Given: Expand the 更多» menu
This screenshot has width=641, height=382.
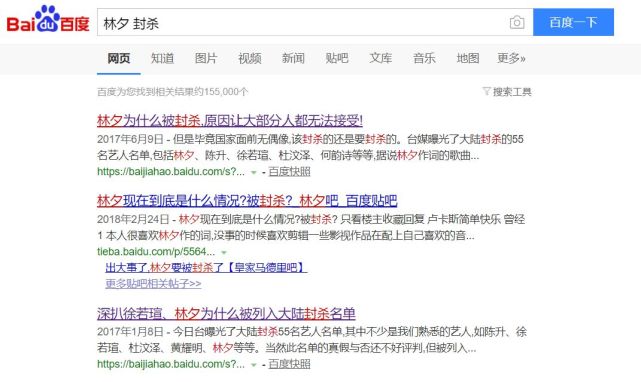Looking at the screenshot, I should click(511, 58).
